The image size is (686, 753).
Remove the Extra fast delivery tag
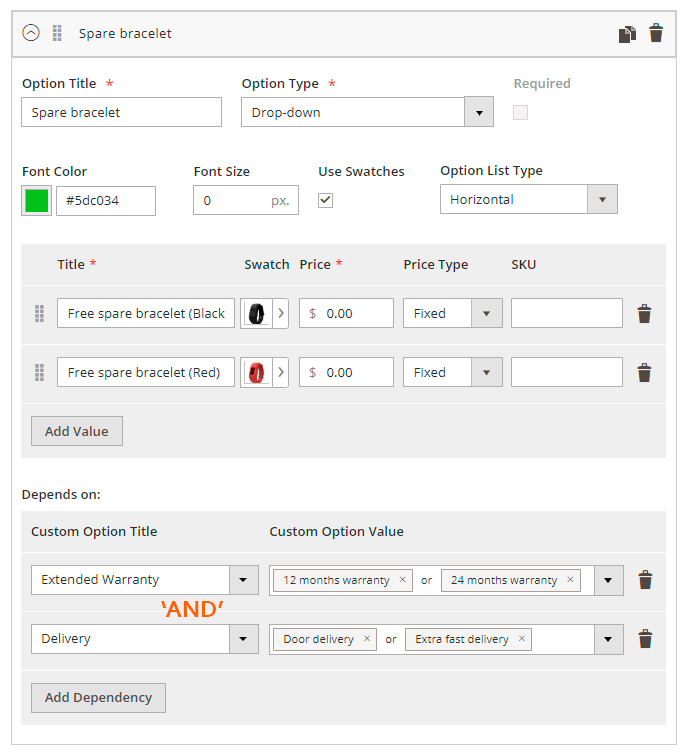(x=521, y=639)
